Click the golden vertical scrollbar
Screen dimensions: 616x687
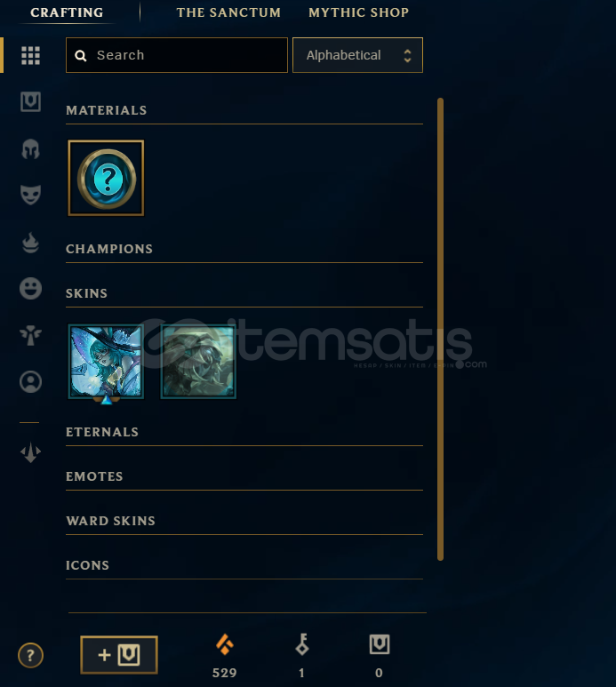[440, 329]
